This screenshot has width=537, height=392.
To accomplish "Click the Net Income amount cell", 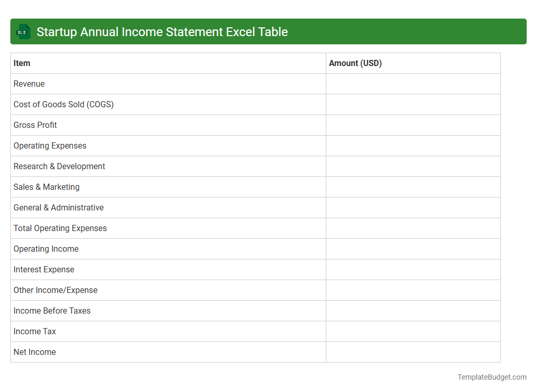I will pos(413,352).
